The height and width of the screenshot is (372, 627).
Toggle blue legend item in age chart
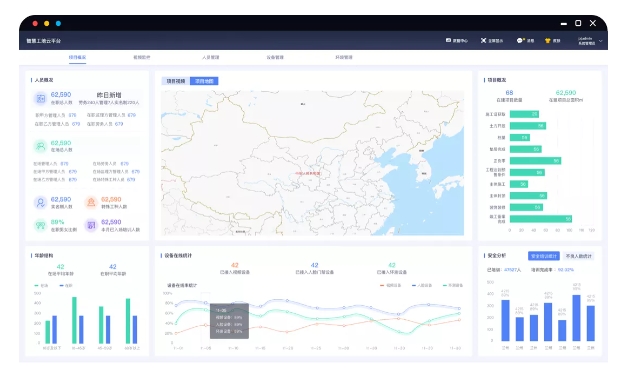point(66,286)
